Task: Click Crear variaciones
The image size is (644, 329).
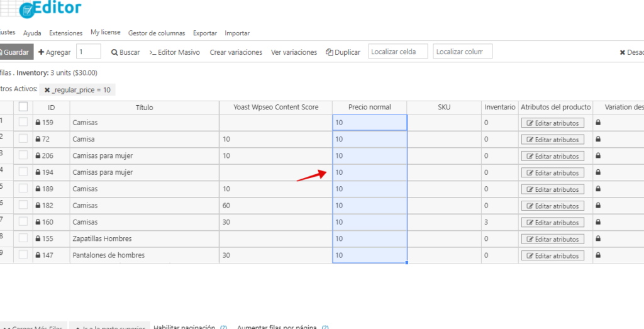Action: [236, 52]
